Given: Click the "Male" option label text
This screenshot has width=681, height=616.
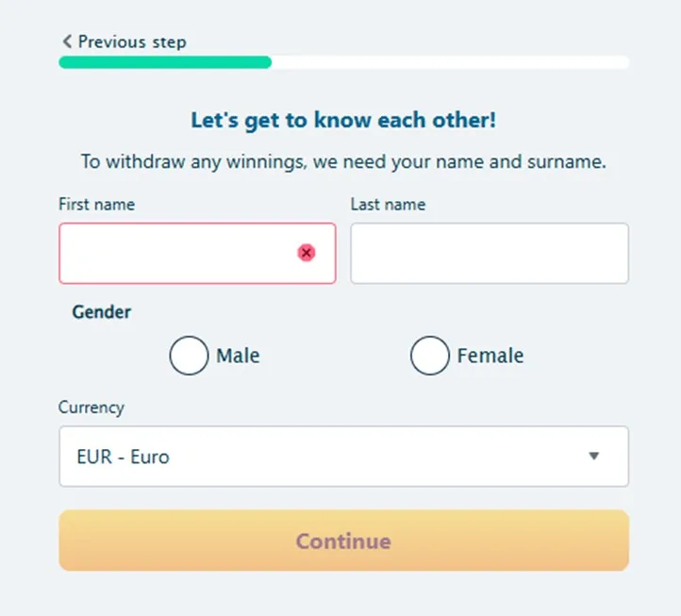Looking at the screenshot, I should [x=238, y=356].
